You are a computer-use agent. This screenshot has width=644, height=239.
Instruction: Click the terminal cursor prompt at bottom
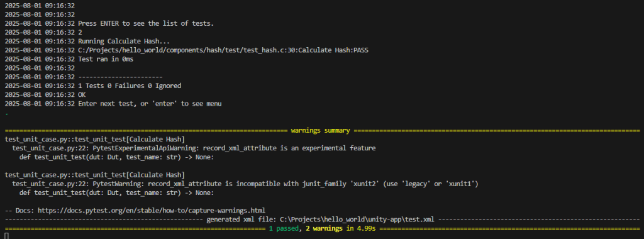pyautogui.click(x=6, y=236)
